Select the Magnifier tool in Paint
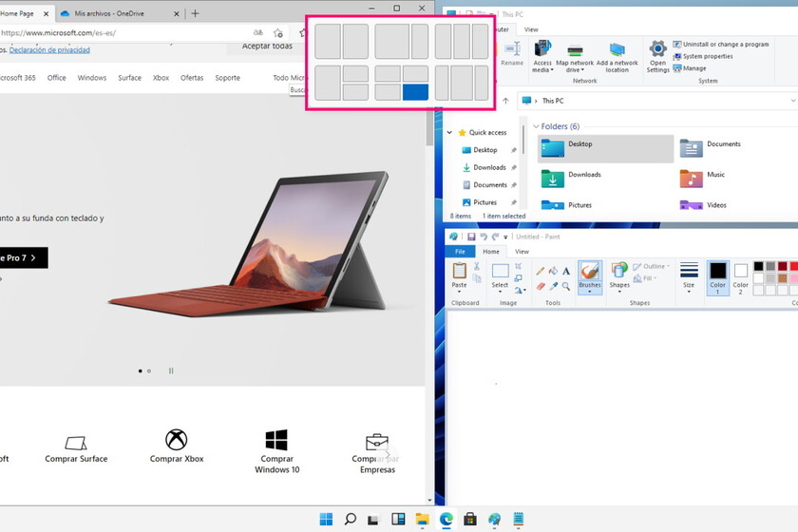Image resolution: width=798 pixels, height=532 pixels. click(566, 286)
